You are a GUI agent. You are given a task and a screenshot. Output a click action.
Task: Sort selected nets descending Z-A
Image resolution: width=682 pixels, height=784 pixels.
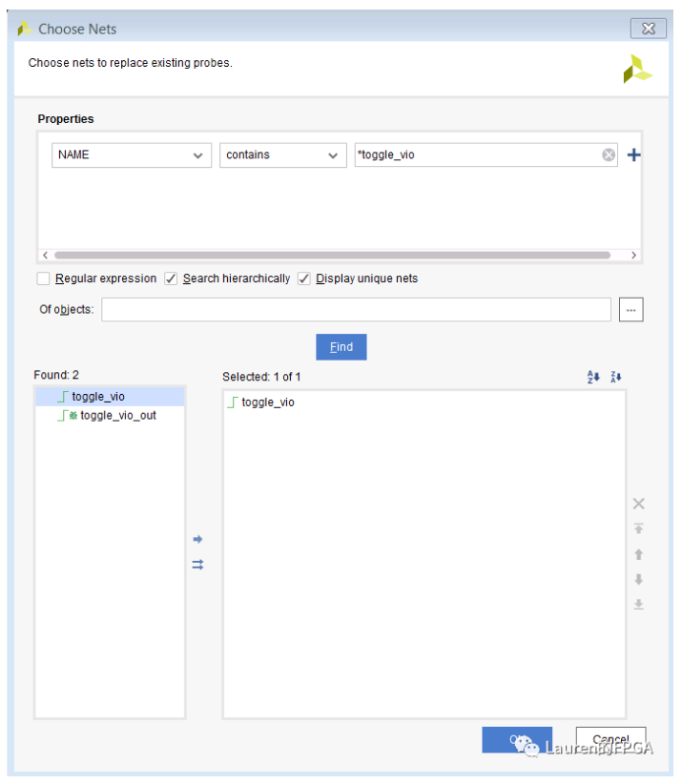pos(615,377)
